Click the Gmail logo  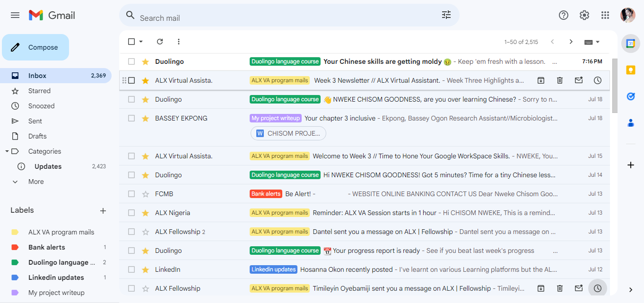(x=52, y=15)
